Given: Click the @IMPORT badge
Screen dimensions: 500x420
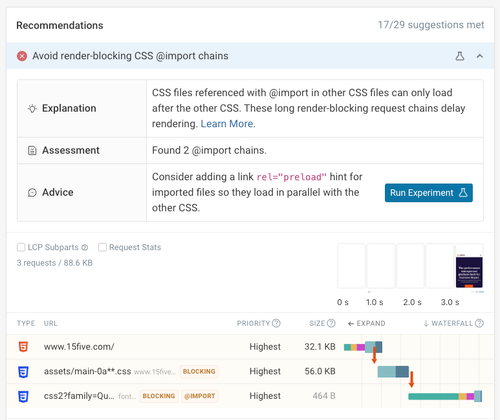Looking at the screenshot, I should 200,396.
